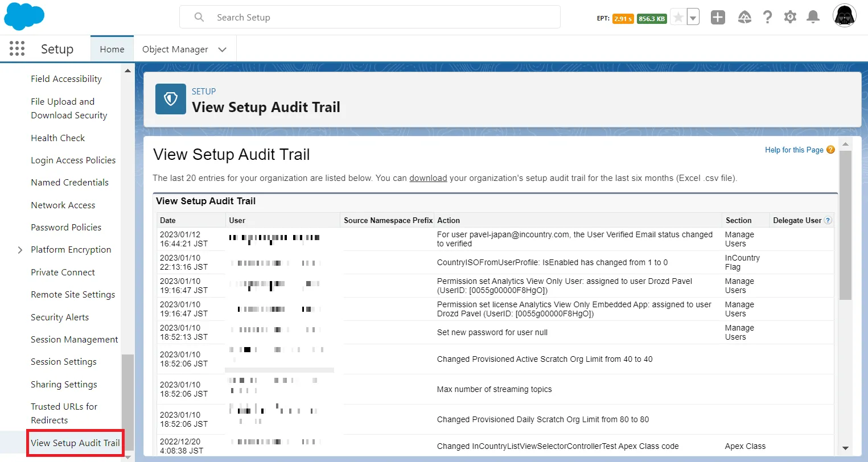
Task: Switch to the Home tab
Action: pos(112,49)
